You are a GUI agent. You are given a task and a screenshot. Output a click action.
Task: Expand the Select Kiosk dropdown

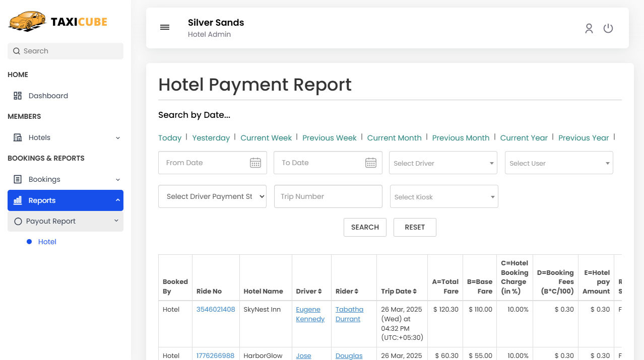click(x=443, y=196)
